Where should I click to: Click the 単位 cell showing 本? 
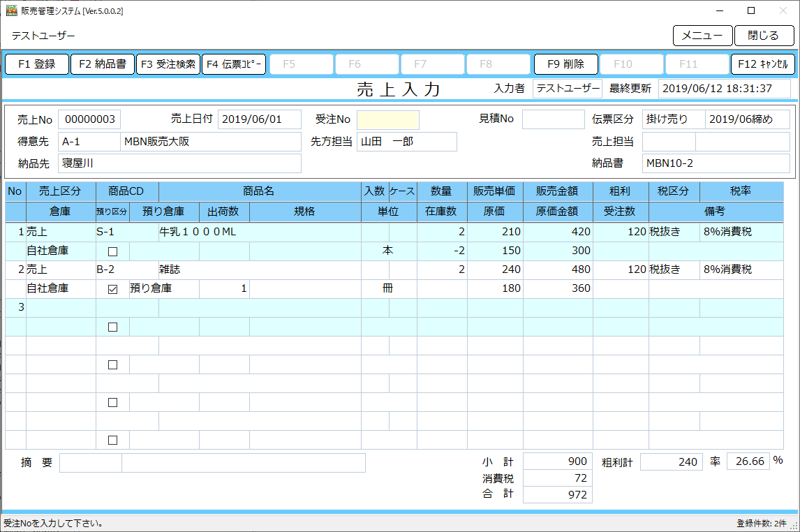point(389,251)
